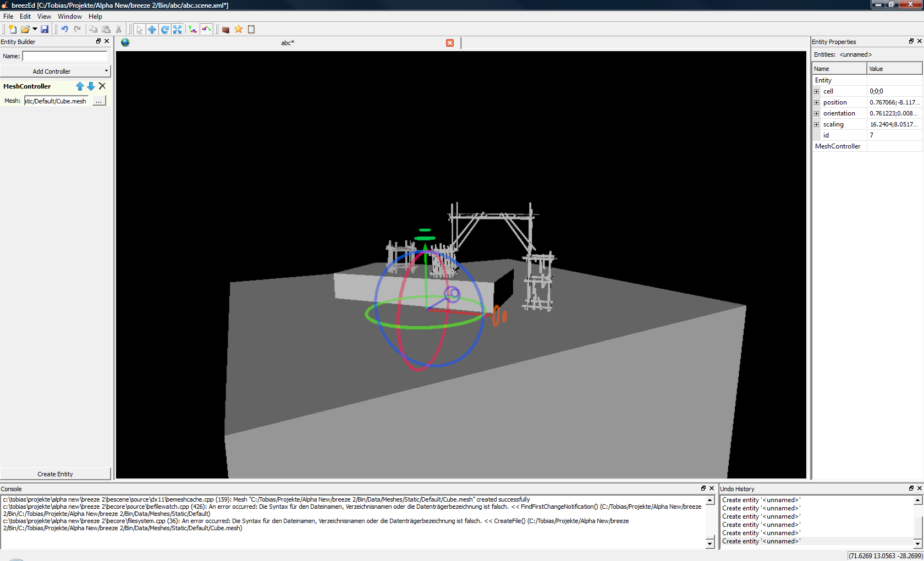924x561 pixels.
Task: Click the Save disk icon
Action: coord(45,29)
